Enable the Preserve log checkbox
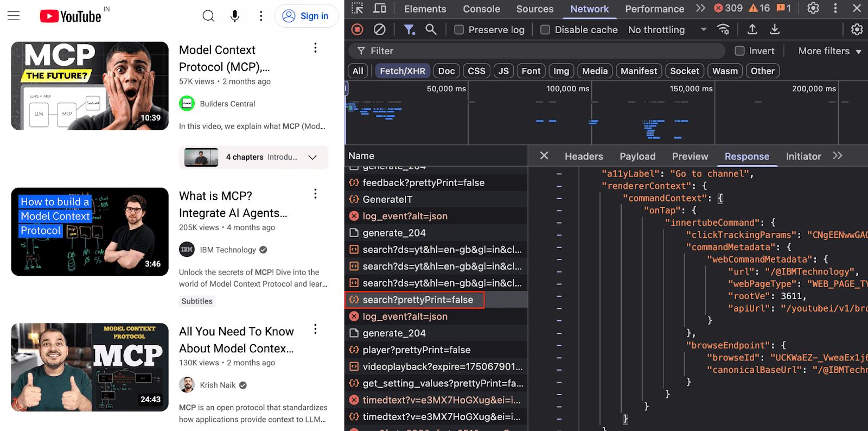This screenshot has width=868, height=431. 459,30
